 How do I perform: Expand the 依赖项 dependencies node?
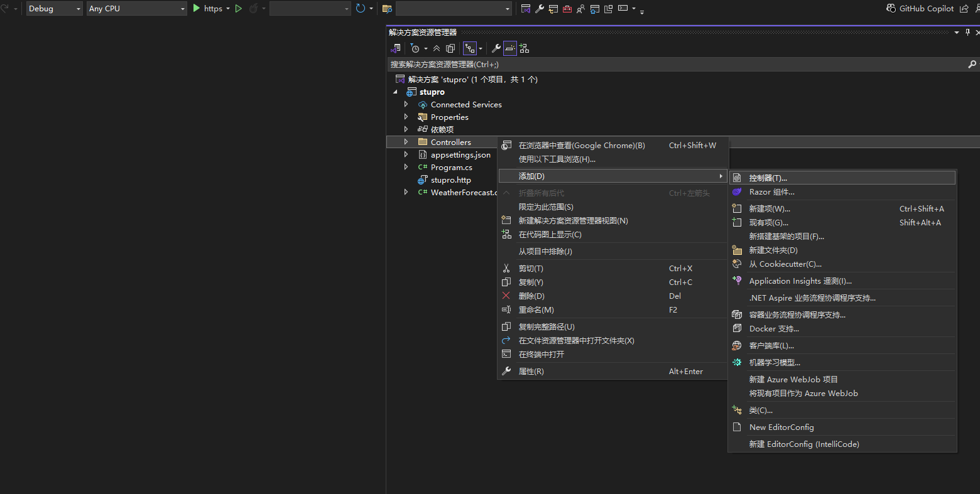click(406, 129)
